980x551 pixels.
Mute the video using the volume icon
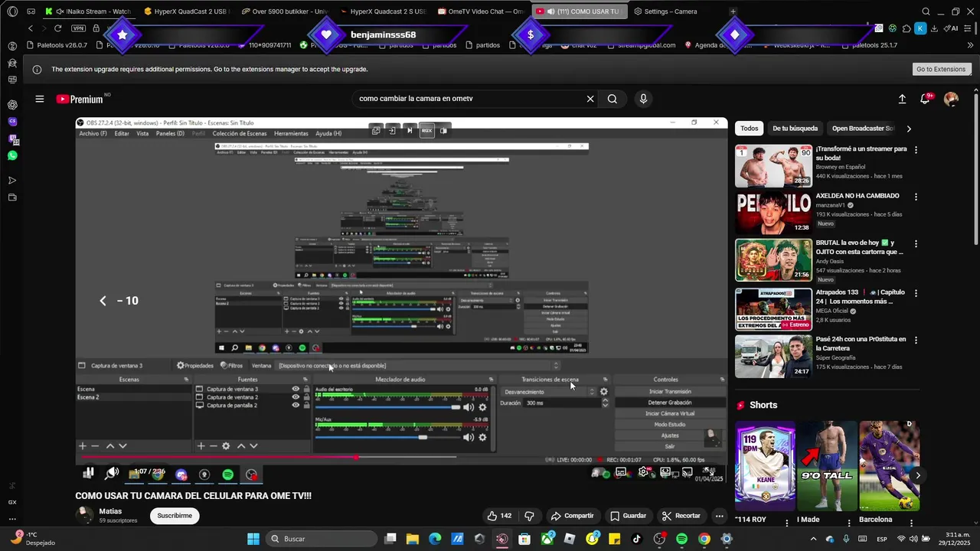(x=112, y=474)
